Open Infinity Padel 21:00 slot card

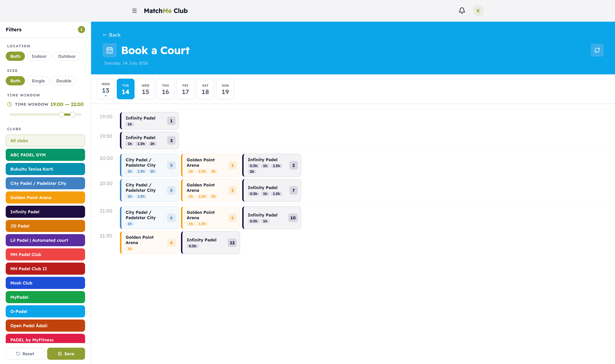point(271,218)
